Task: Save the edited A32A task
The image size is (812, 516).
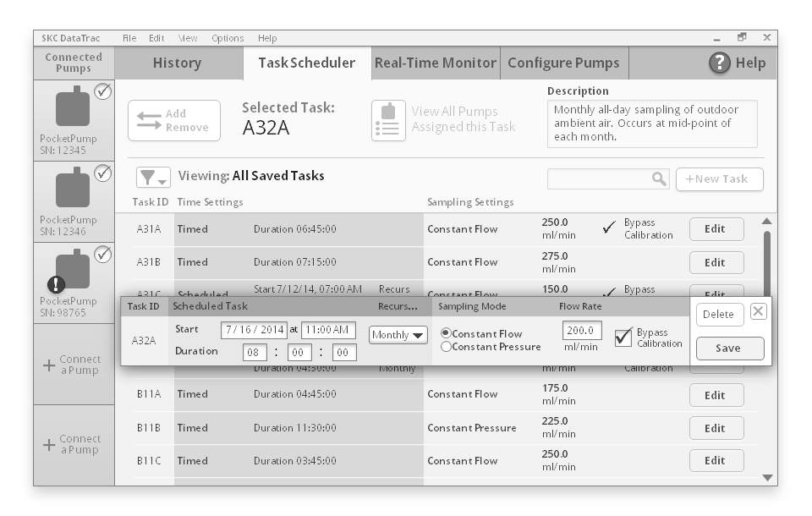Action: coord(729,349)
